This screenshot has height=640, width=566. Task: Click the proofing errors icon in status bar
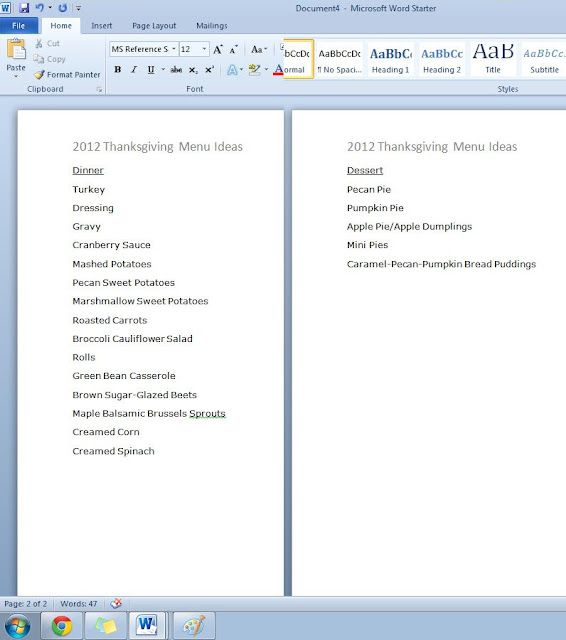click(116, 603)
